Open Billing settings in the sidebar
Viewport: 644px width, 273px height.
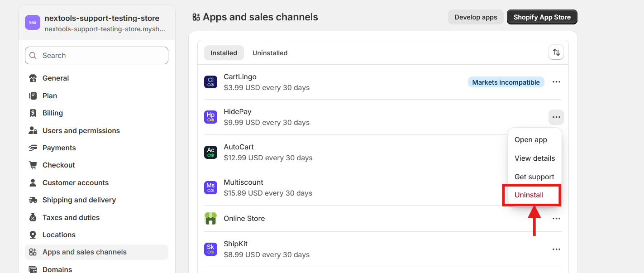[x=52, y=113]
